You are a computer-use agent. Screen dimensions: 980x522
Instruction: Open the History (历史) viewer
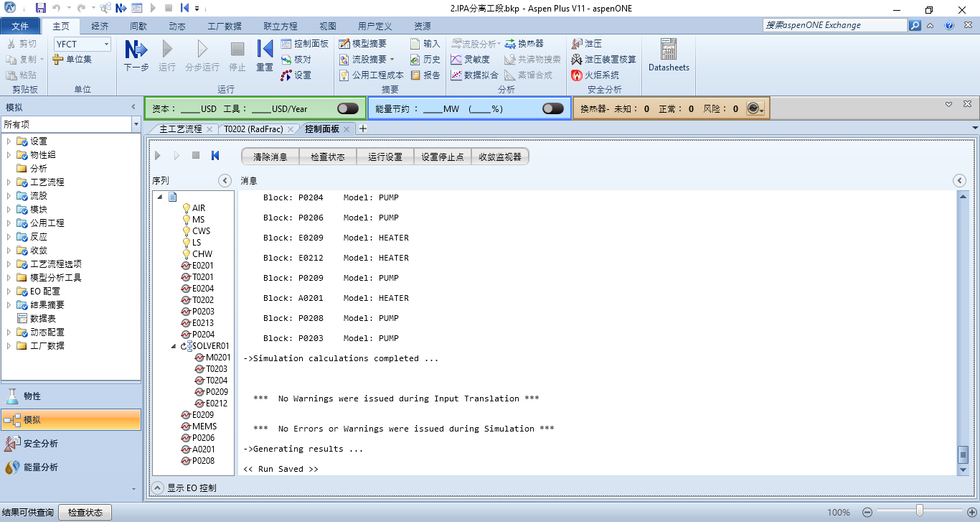(x=425, y=60)
